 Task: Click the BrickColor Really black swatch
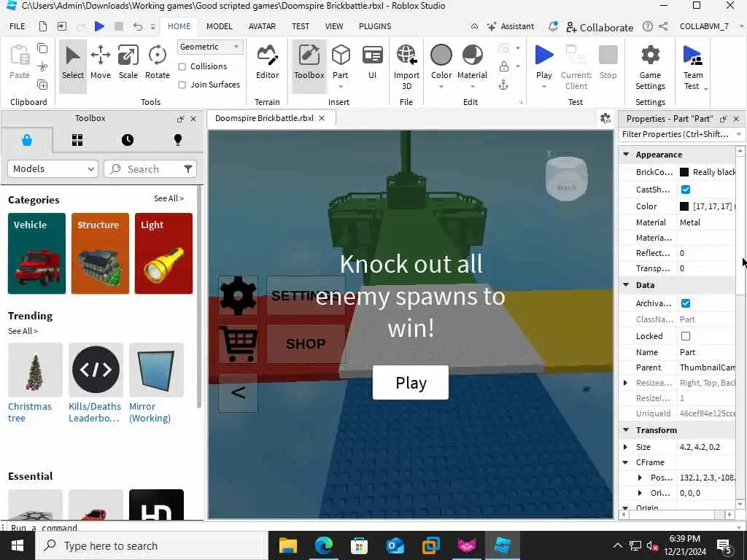pyautogui.click(x=684, y=172)
